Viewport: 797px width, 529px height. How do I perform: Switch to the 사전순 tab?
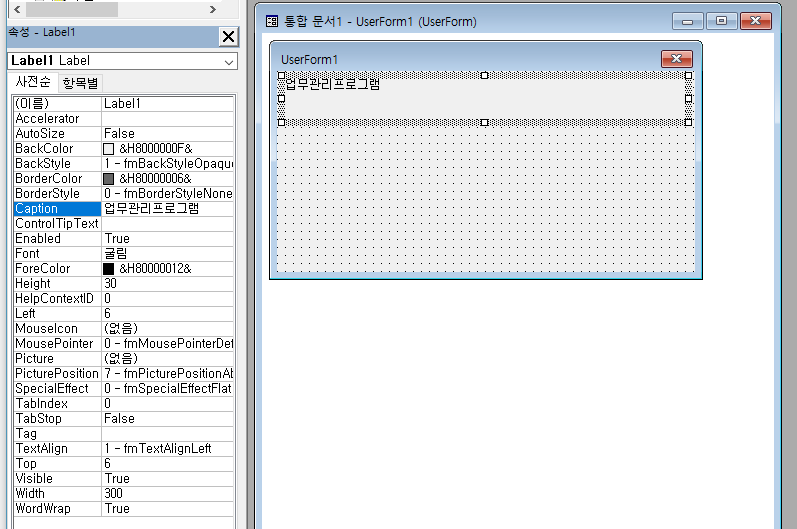click(x=33, y=82)
